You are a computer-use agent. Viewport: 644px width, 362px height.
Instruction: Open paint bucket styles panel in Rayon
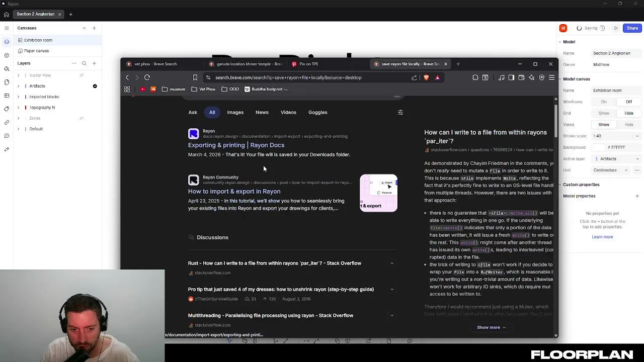coord(7,69)
